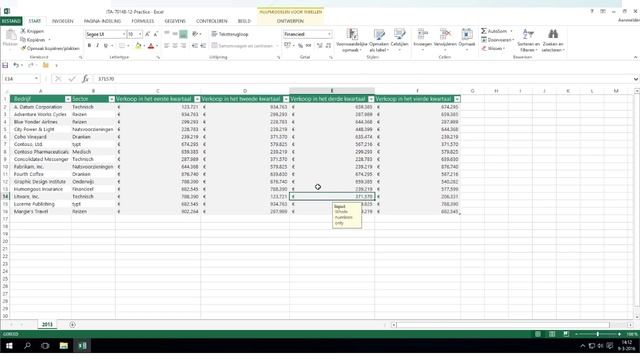This screenshot has width=640, height=360.
Task: Click the undo arrow icon
Action: 16,65
